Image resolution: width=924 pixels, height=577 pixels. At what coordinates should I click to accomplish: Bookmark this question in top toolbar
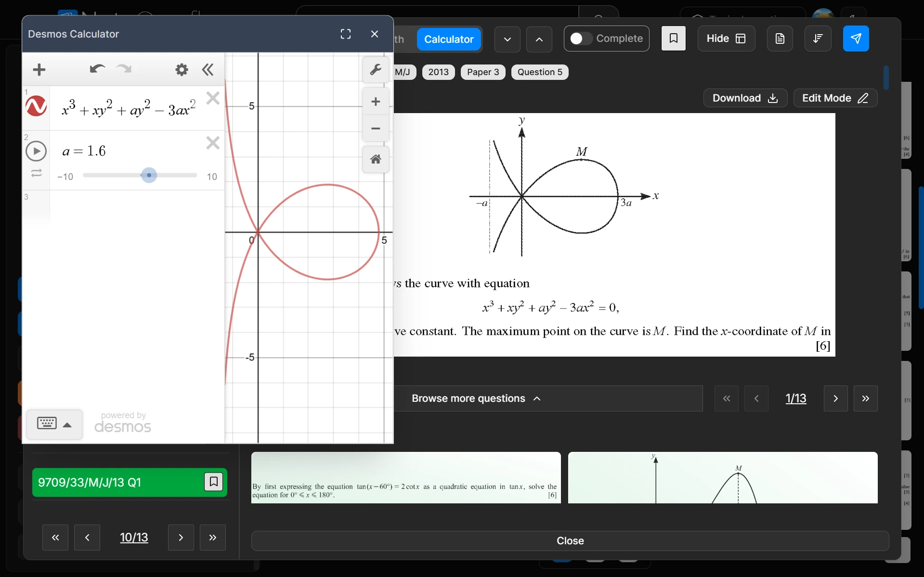pyautogui.click(x=674, y=38)
